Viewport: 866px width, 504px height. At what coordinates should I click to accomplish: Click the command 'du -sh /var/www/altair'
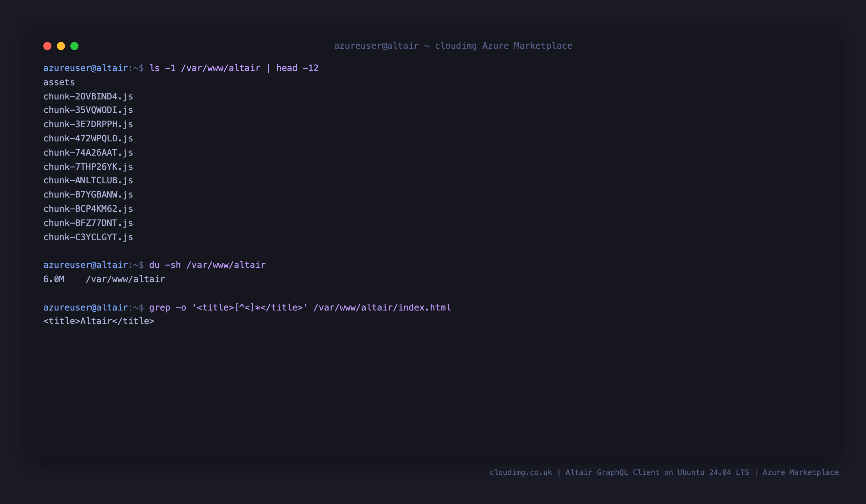point(207,265)
